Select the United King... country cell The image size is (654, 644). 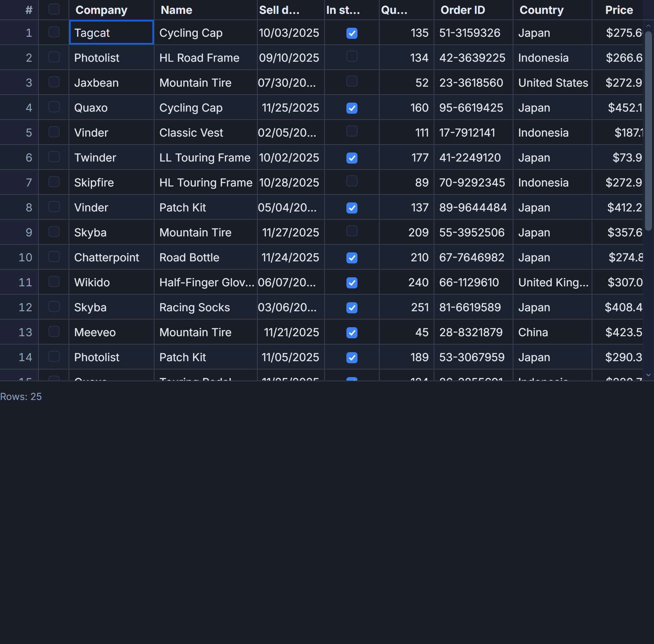pyautogui.click(x=553, y=282)
